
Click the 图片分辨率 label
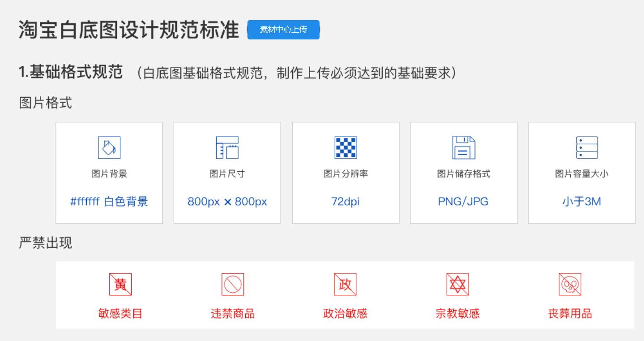[345, 174]
